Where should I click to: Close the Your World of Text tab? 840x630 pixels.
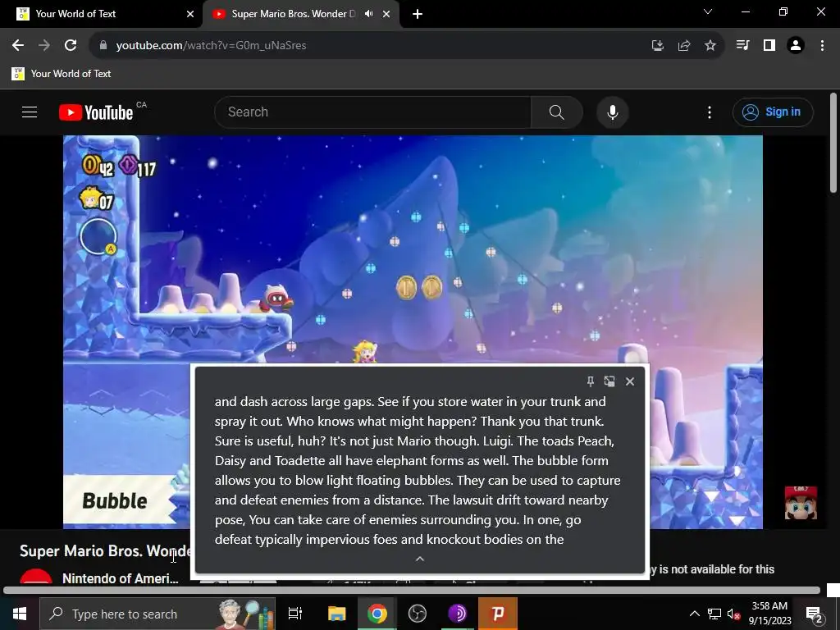pyautogui.click(x=190, y=14)
